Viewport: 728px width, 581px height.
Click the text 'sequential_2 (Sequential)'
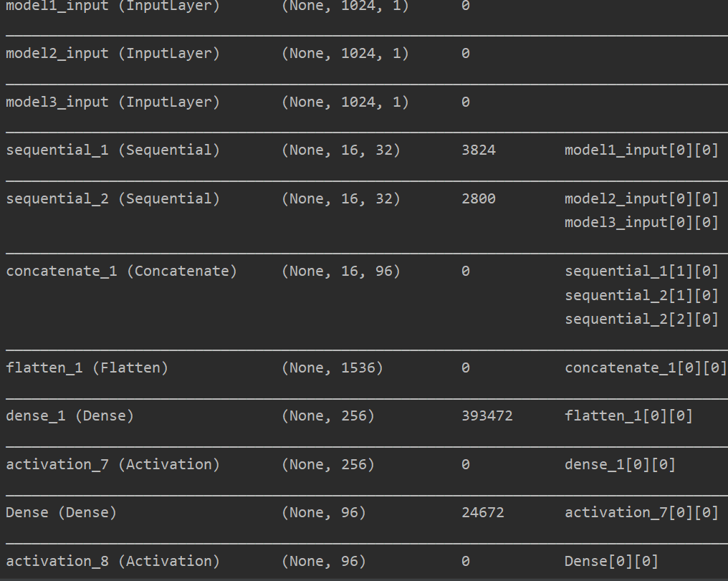tap(112, 198)
